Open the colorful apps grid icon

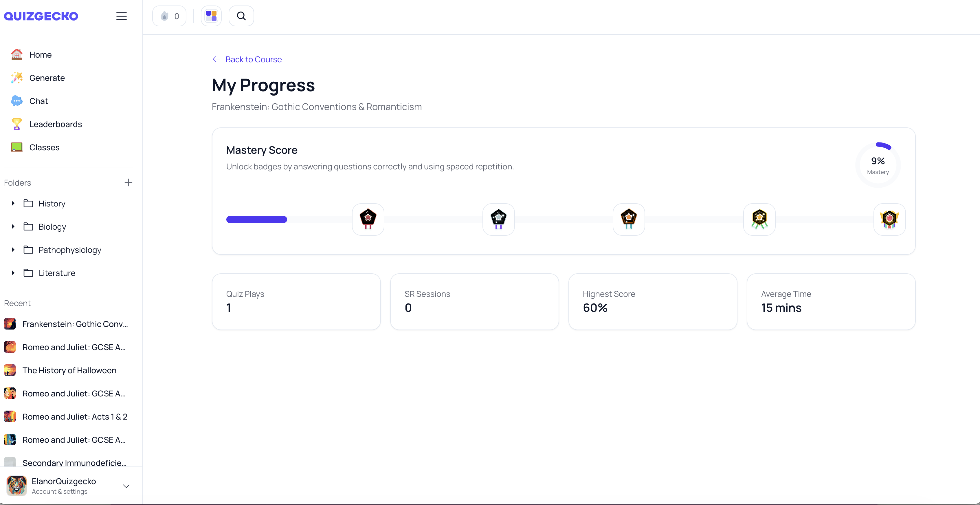click(x=211, y=16)
